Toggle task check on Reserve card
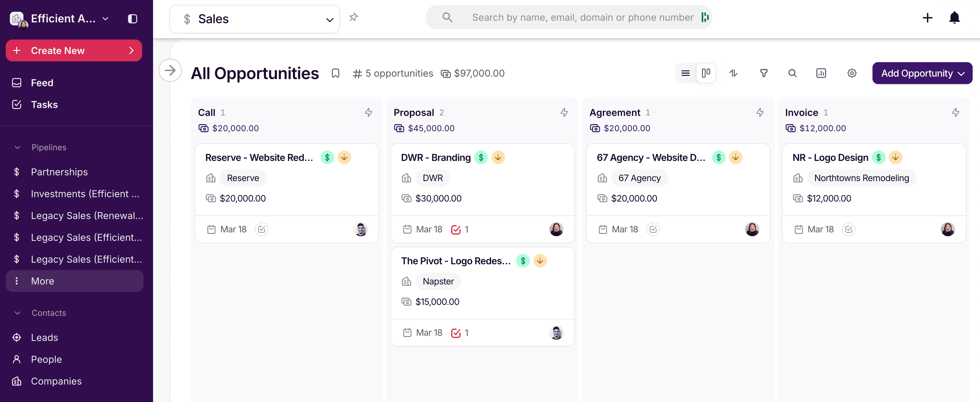Viewport: 980px width, 402px height. click(261, 229)
